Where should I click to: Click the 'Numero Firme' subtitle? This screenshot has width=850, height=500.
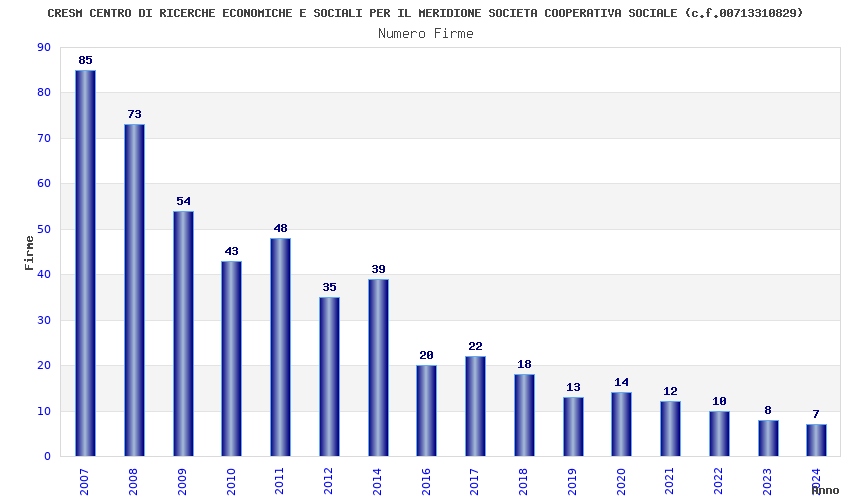click(x=426, y=34)
